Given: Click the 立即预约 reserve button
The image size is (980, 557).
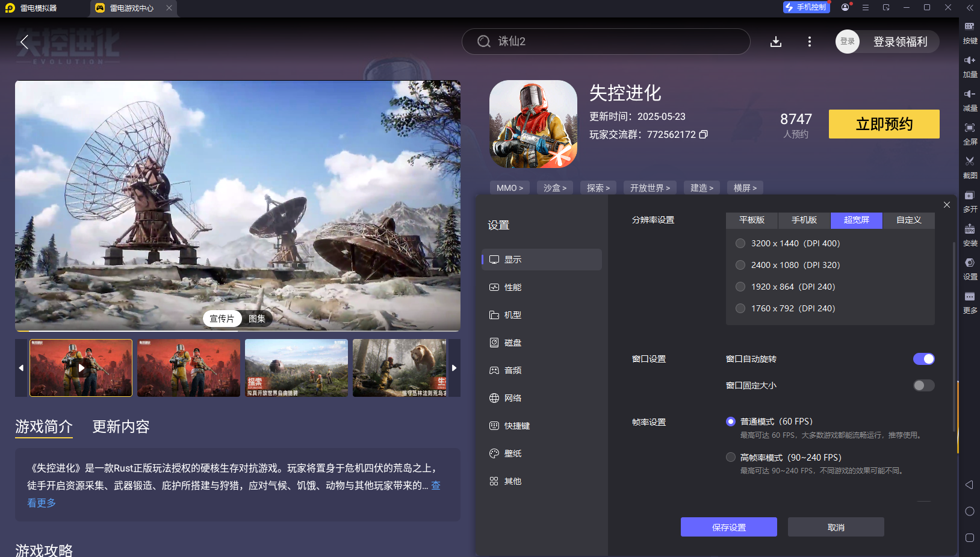Looking at the screenshot, I should pyautogui.click(x=883, y=124).
